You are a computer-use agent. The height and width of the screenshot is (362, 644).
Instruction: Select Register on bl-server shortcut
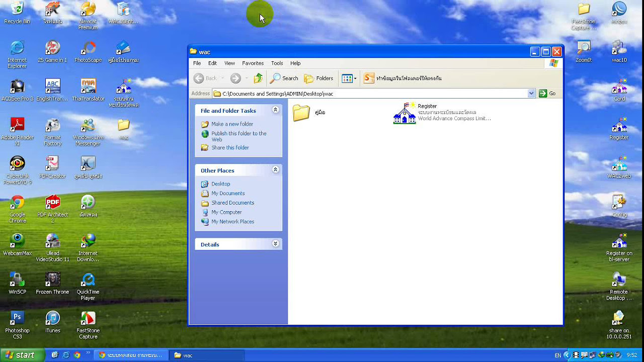(619, 248)
